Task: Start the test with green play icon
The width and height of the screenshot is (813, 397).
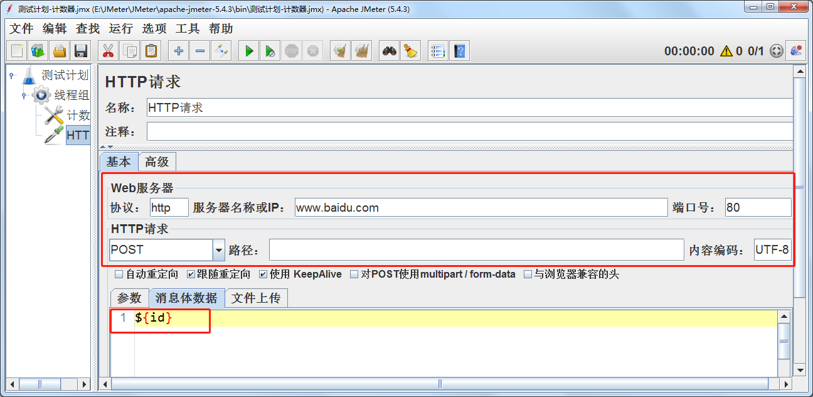Action: (x=249, y=51)
